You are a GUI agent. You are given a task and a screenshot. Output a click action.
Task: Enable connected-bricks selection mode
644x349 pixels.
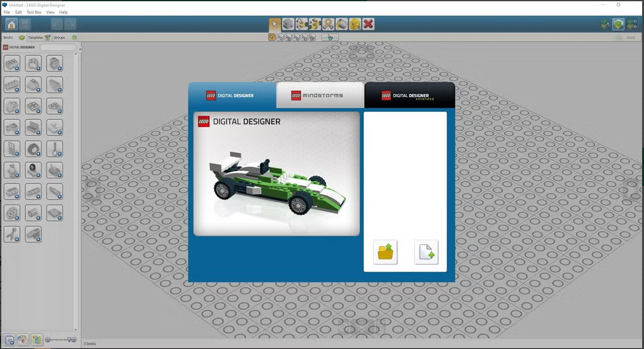(288, 37)
